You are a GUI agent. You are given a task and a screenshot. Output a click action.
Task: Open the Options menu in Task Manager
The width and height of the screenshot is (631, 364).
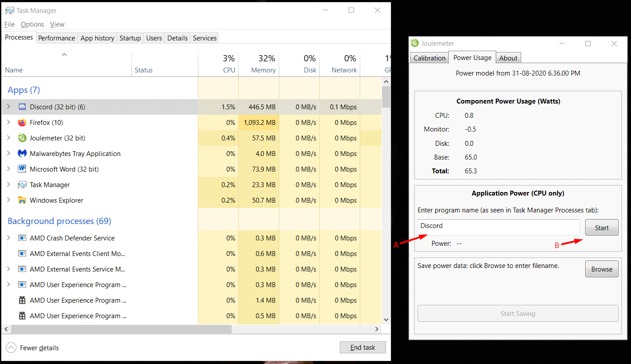click(x=32, y=24)
